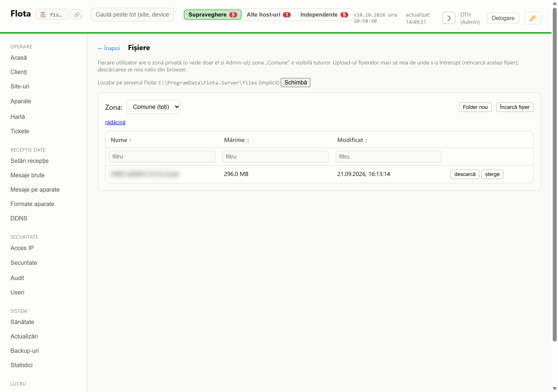Image resolution: width=558 pixels, height=392 pixels.
Task: Open Acces IP in the sidebar
Action: pos(22,248)
